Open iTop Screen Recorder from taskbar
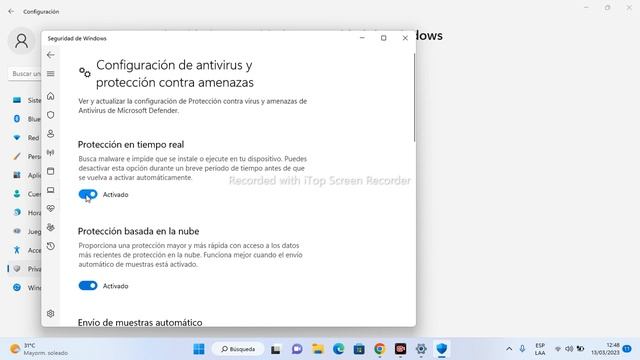The image size is (640, 360). tap(400, 349)
